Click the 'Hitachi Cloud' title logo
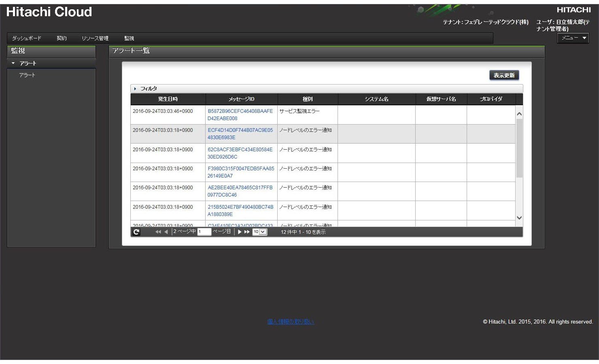Screen dimensions: 599x364 point(49,12)
